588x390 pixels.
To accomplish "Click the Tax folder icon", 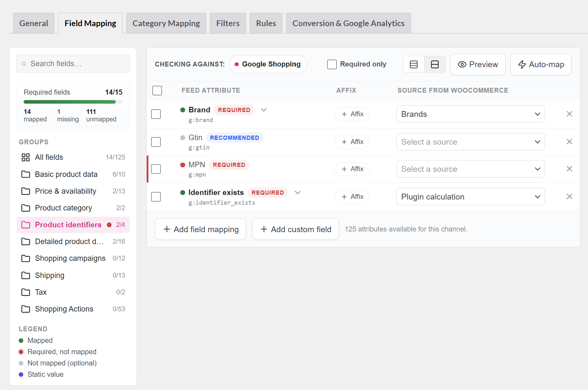I will click(x=26, y=292).
